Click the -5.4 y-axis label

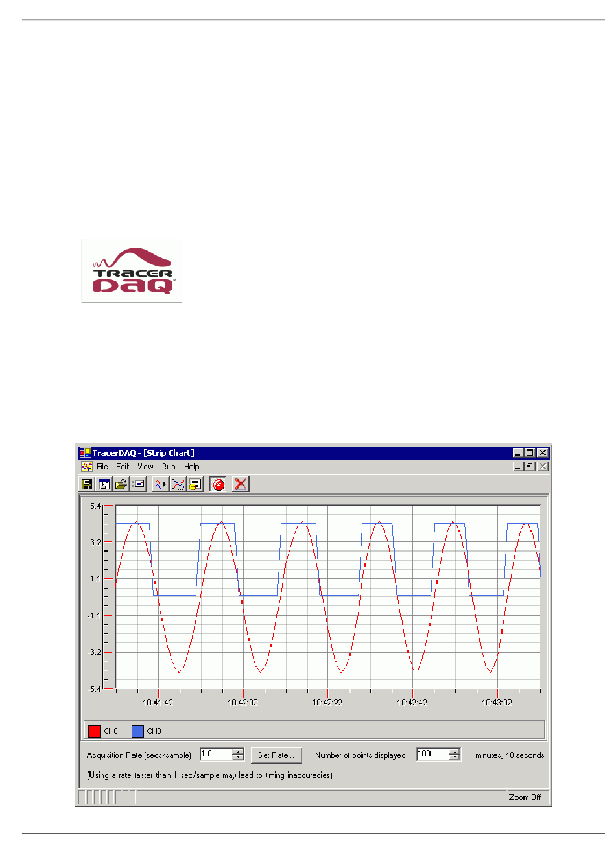[94, 689]
